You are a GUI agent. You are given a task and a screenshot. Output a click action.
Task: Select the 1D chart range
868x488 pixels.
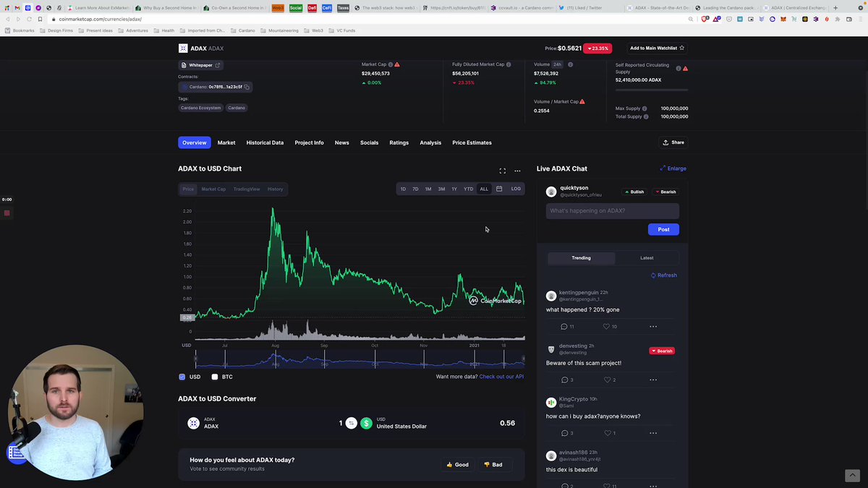pyautogui.click(x=403, y=189)
